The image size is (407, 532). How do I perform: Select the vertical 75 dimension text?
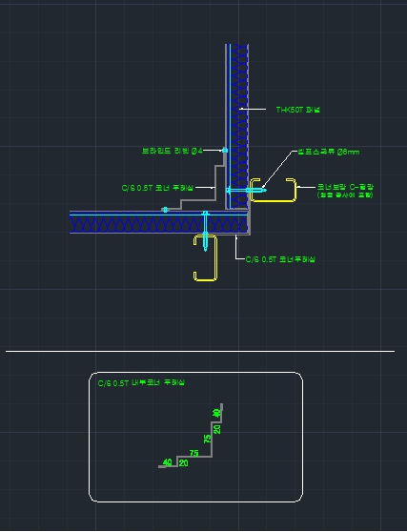207,439
